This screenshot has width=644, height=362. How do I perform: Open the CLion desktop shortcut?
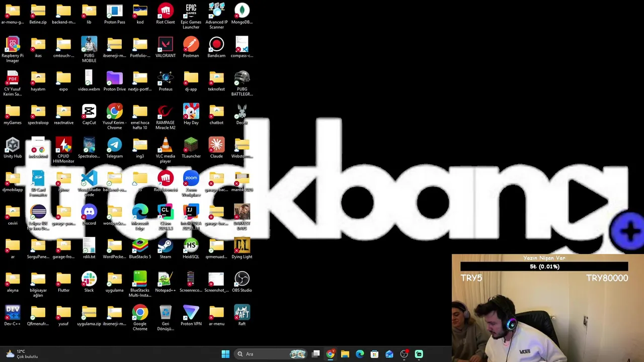166,218
